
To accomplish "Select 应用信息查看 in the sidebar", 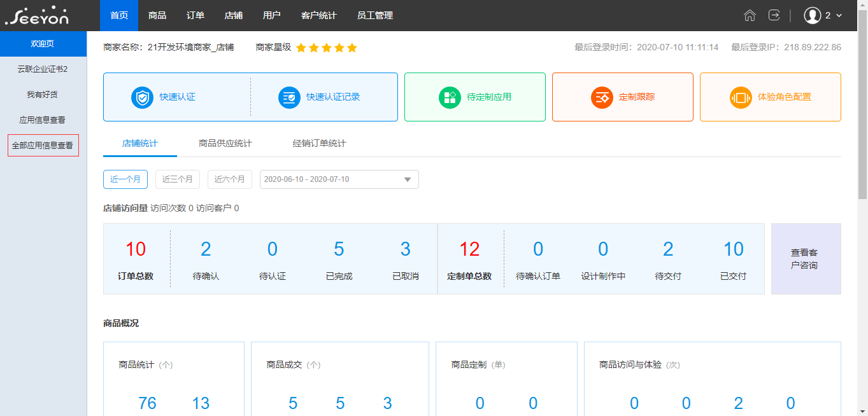I will click(x=43, y=120).
